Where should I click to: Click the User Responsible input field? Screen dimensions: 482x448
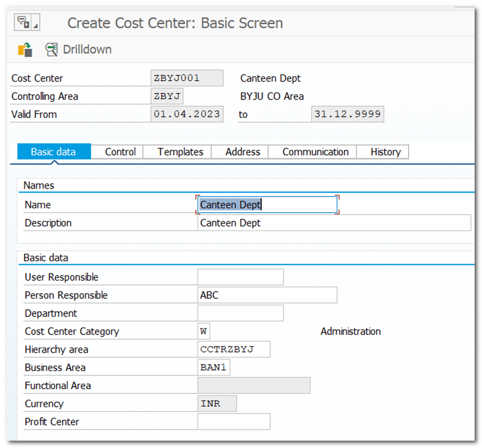pos(240,277)
